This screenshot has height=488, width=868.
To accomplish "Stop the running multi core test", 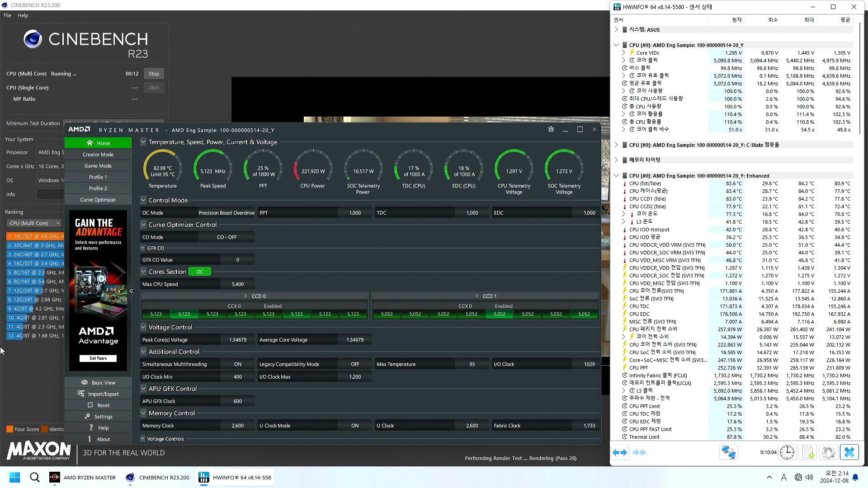I will (x=154, y=74).
